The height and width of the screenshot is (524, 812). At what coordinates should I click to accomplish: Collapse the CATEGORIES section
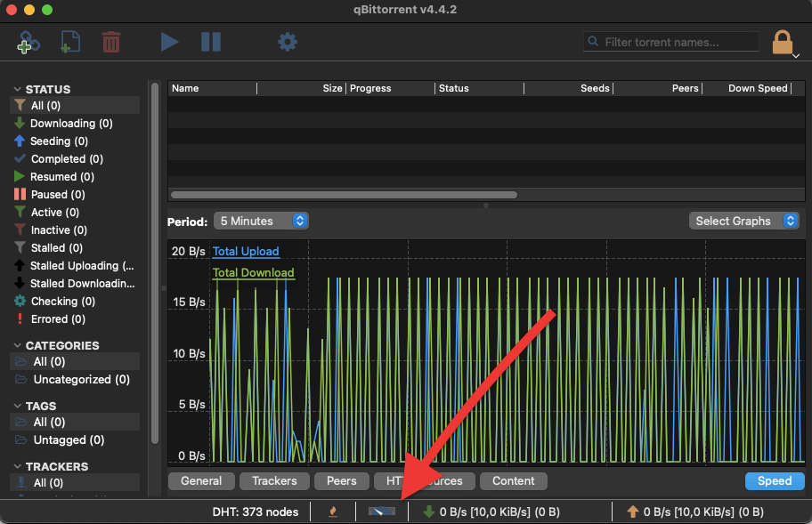click(17, 345)
